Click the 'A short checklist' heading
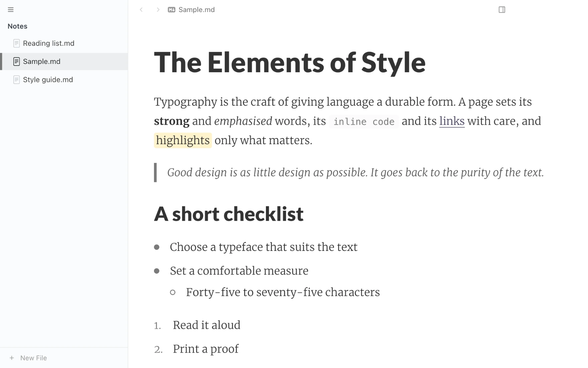This screenshot has height=368, width=588. coord(229,214)
